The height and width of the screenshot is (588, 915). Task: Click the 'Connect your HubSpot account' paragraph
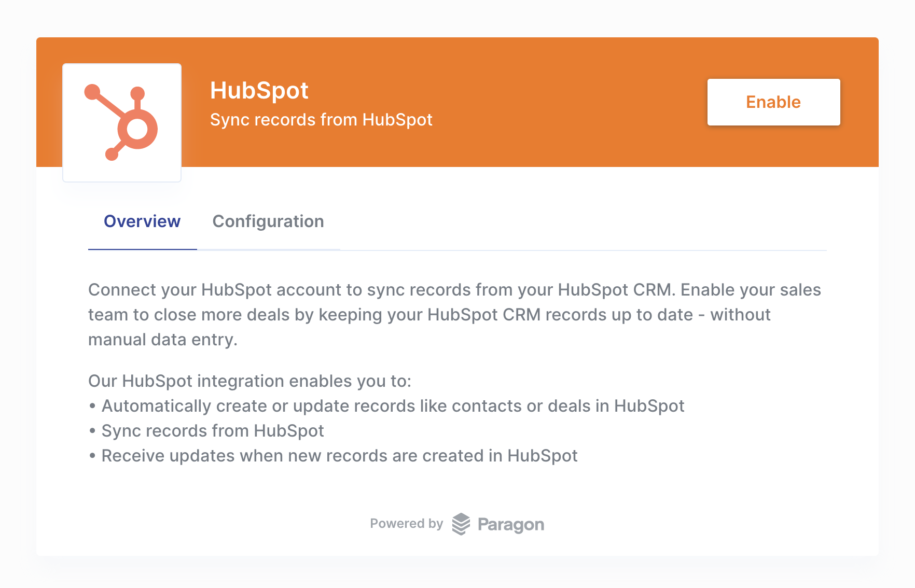click(454, 314)
